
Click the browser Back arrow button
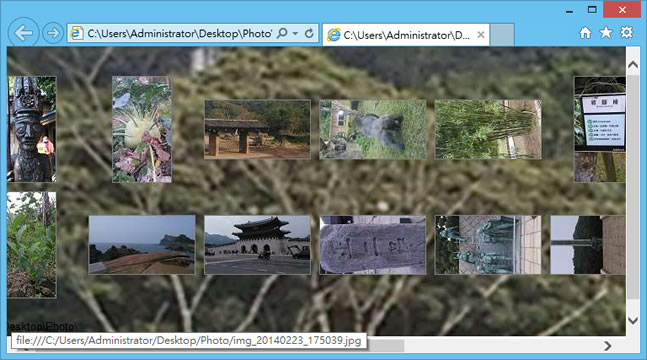(24, 33)
